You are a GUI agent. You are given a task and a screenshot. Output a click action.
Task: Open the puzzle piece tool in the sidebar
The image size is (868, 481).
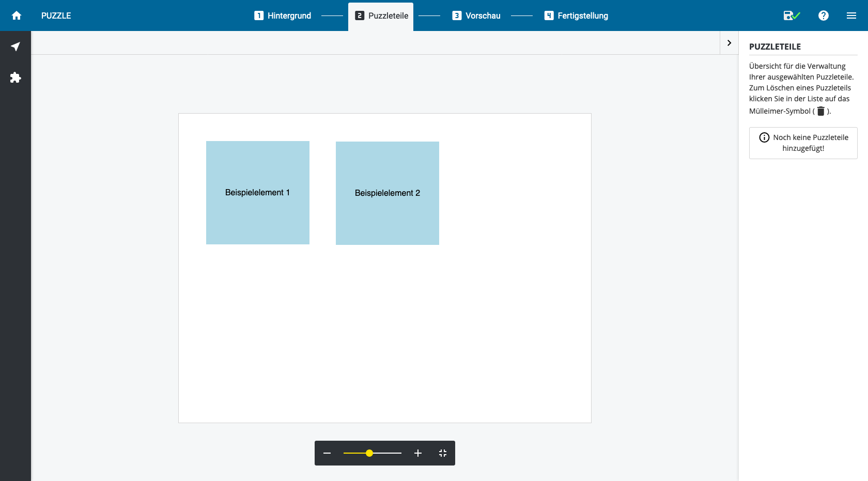(16, 77)
